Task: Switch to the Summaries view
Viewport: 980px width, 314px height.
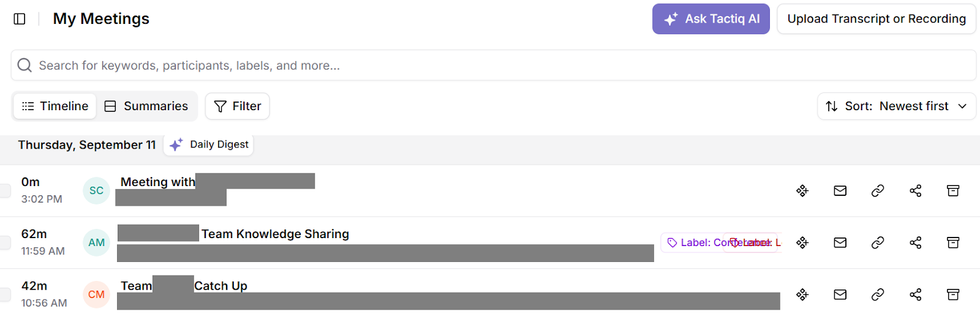Action: point(146,107)
